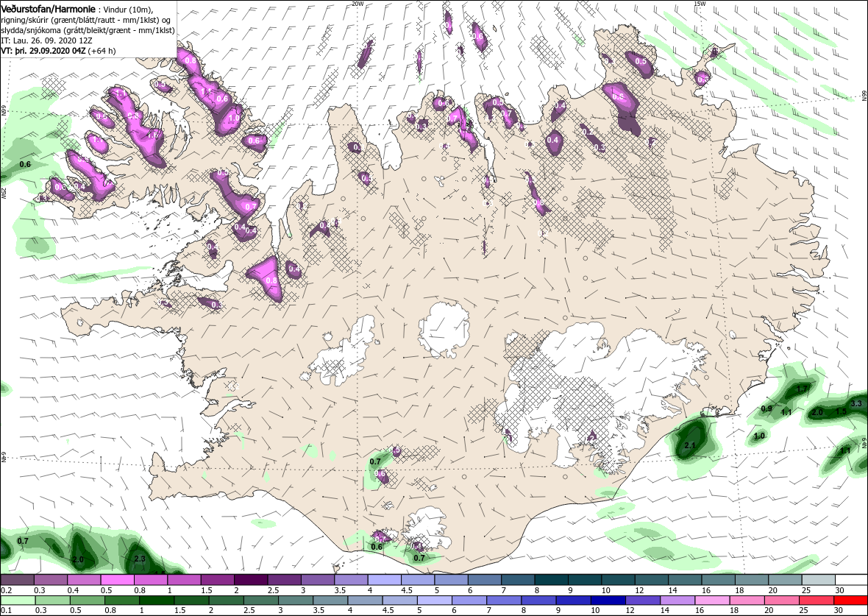Viewport: 868px width, 616px height.
Task: Pick the darkest purple swatch labelled 2
Action: [x=252, y=579]
